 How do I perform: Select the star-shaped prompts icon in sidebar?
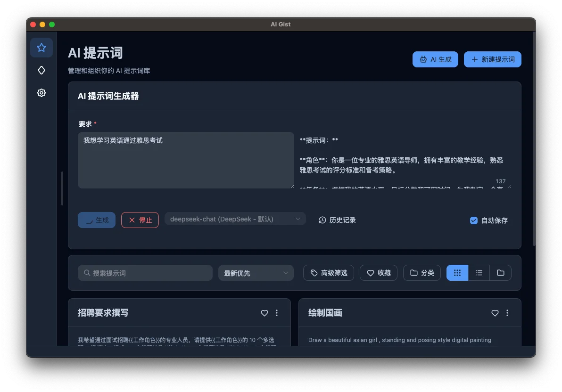pos(41,48)
